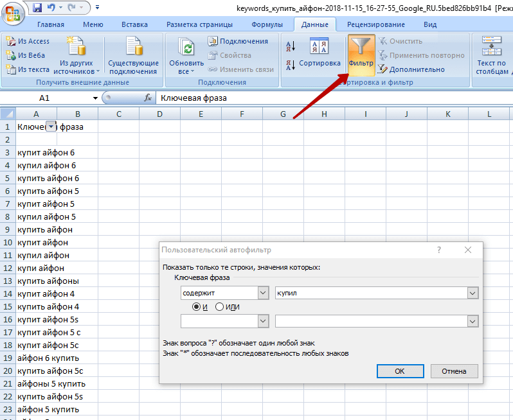Open the Вставка ribbon tab
Screen dimensions: 513x420
134,24
